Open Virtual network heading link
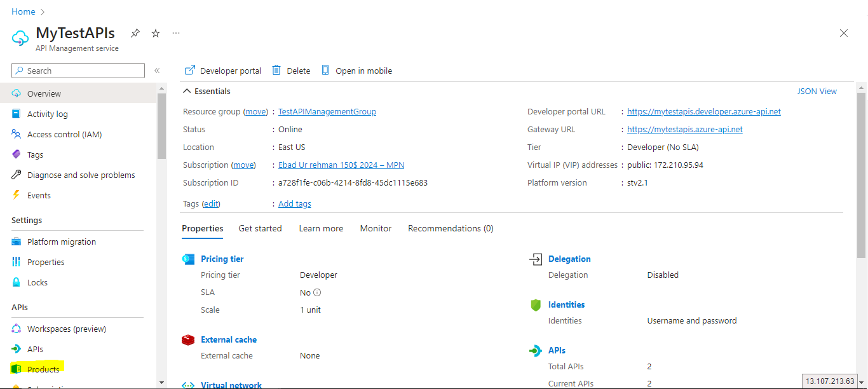Image resolution: width=868 pixels, height=389 pixels. (231, 385)
